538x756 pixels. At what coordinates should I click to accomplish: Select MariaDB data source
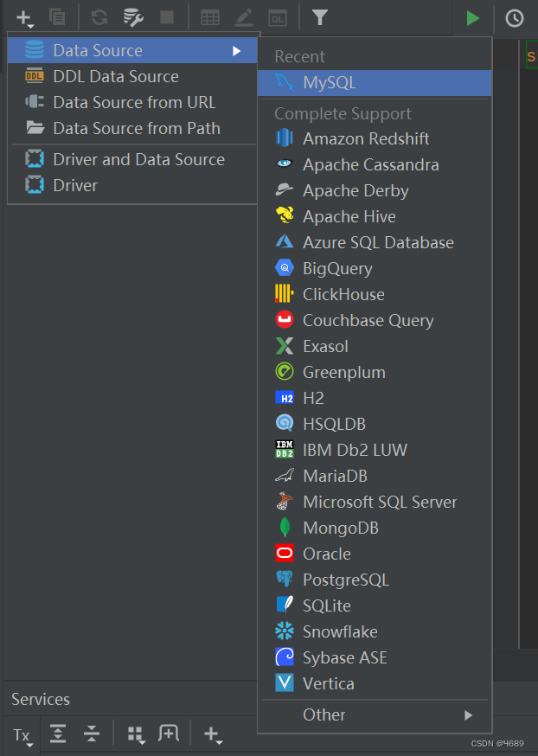tap(375, 477)
